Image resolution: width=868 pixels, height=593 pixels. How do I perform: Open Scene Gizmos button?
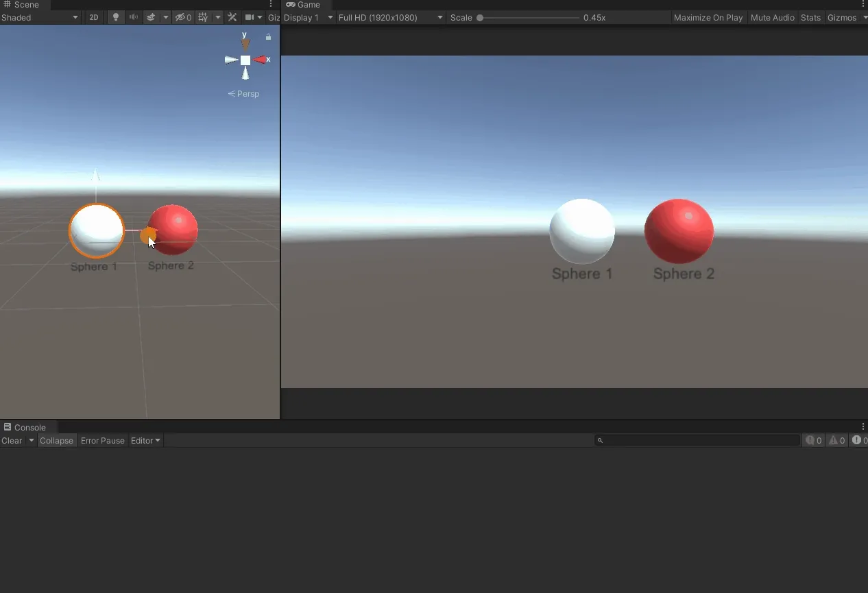tap(273, 17)
